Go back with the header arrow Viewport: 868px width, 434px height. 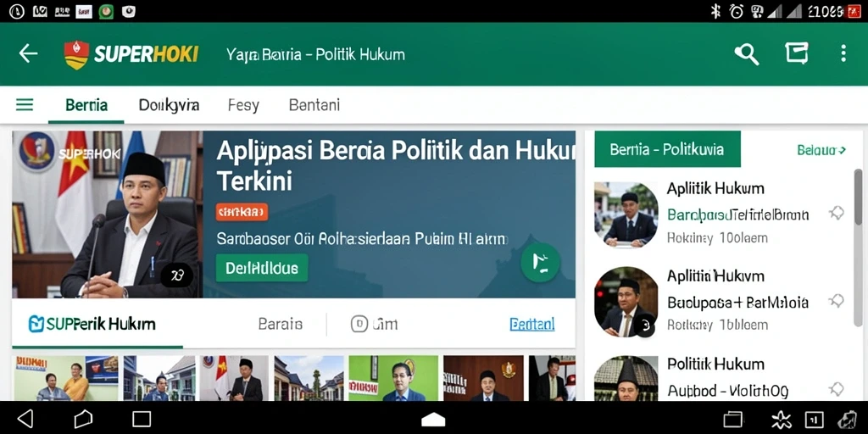28,53
